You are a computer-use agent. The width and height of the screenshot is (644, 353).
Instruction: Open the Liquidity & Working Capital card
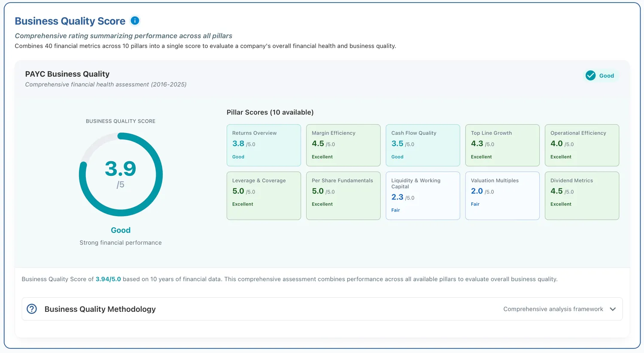coord(423,196)
